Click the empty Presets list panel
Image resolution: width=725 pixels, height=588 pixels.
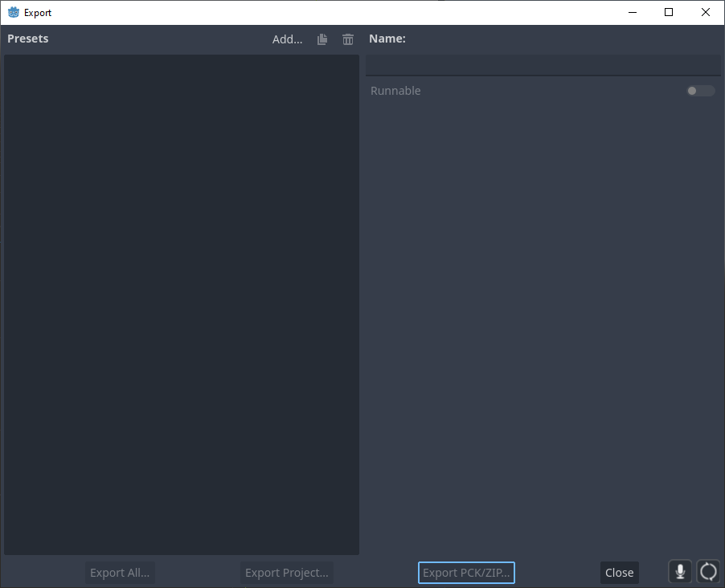[x=182, y=304]
